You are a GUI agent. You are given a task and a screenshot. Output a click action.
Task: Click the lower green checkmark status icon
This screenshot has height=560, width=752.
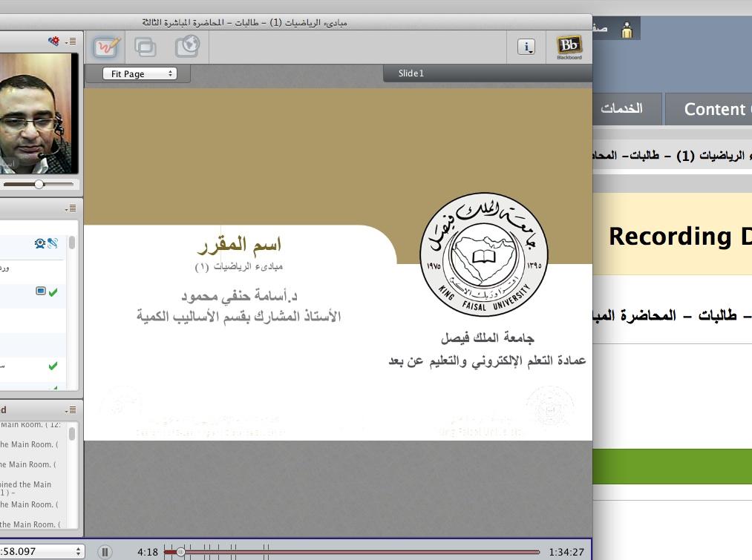coord(53,366)
